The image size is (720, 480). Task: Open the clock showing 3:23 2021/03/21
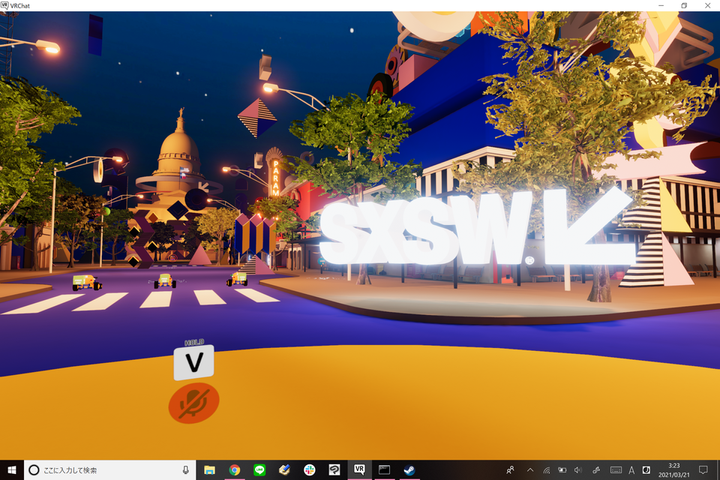point(674,470)
